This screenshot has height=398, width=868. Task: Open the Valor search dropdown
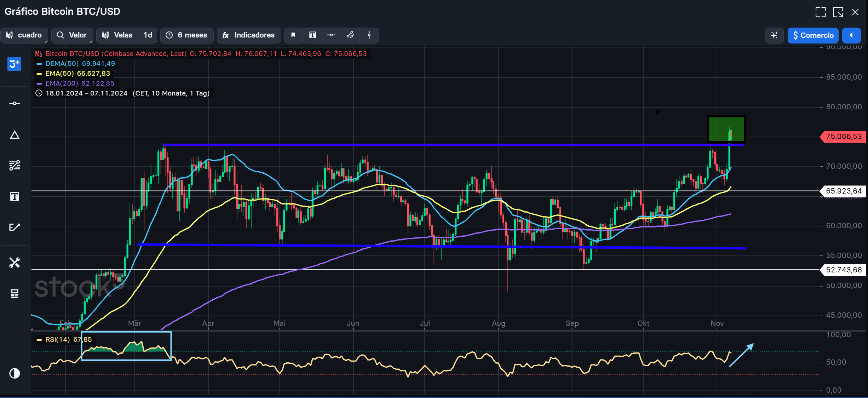72,35
